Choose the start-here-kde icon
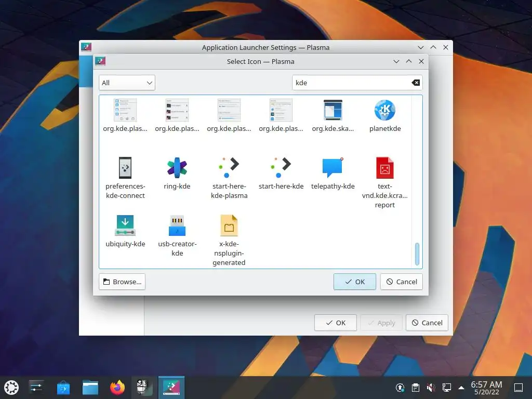532x399 pixels. click(281, 168)
